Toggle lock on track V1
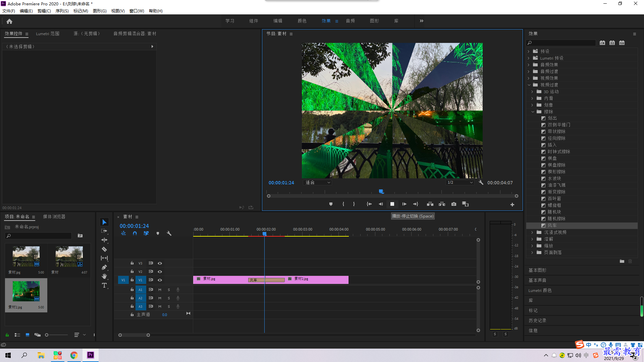The image size is (644, 362). click(x=132, y=280)
